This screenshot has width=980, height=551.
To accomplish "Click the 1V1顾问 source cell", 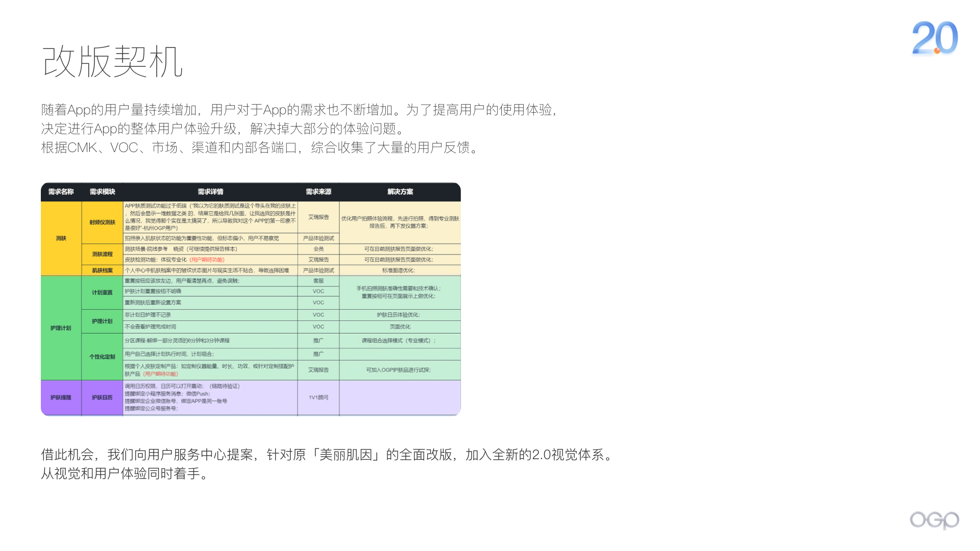I will tap(318, 397).
